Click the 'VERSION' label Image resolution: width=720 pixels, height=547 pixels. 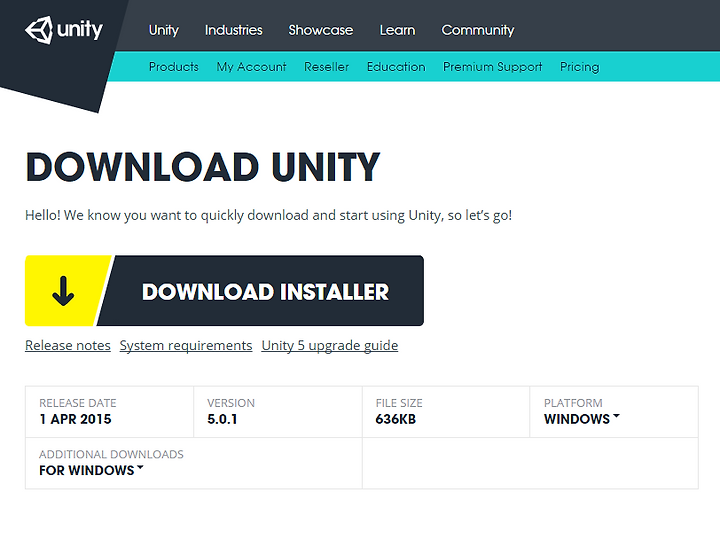coord(231,403)
